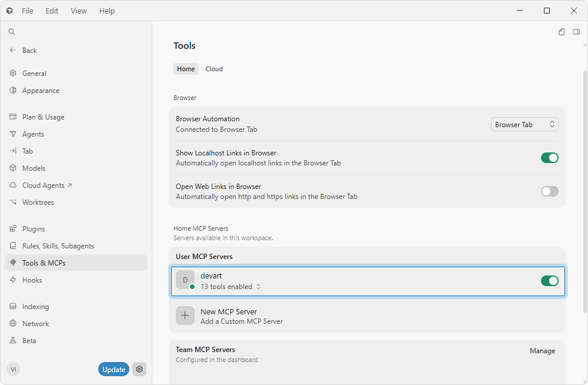Click the app logo in title bar

click(10, 11)
